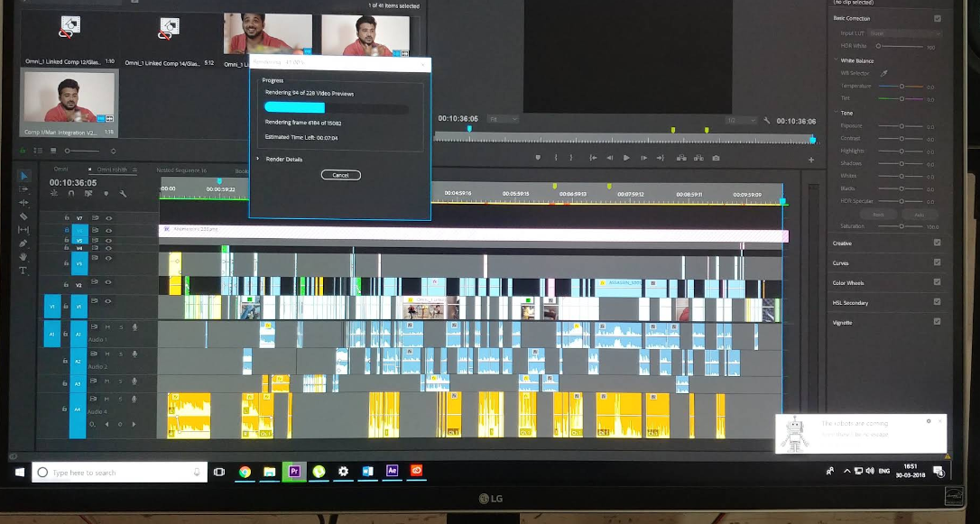This screenshot has height=524, width=980.
Task: Hide video track V7 with eye icon
Action: click(x=109, y=218)
